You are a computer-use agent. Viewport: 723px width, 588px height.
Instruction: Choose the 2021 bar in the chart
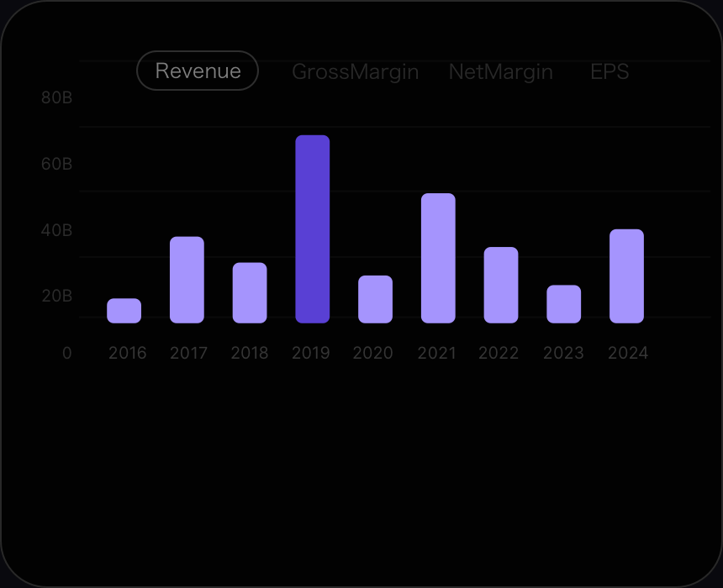[438, 258]
